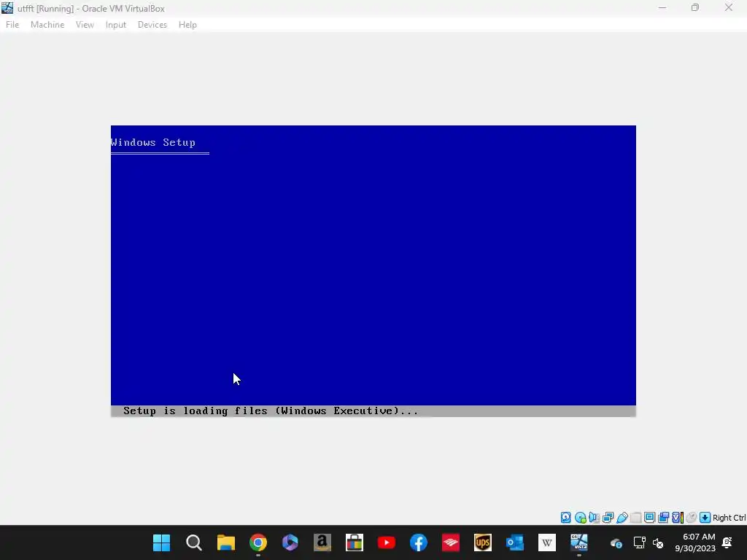
Task: Open the Devices menu
Action: point(152,25)
